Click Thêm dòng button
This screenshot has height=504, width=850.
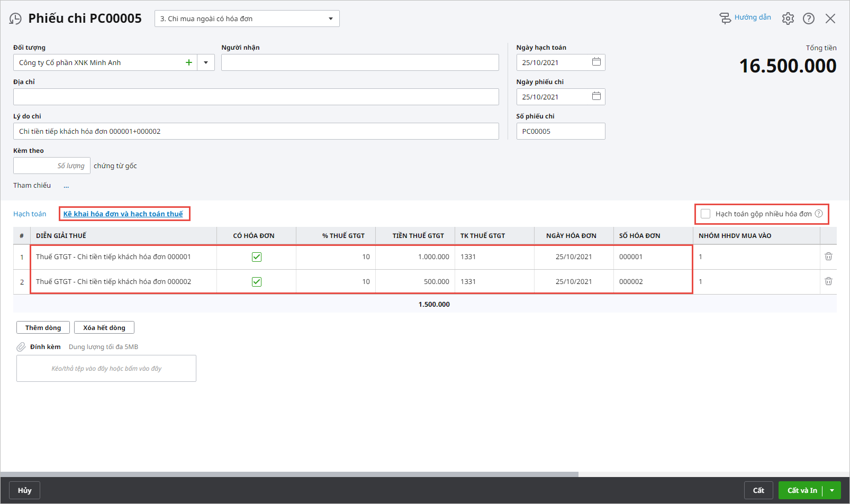(x=43, y=327)
